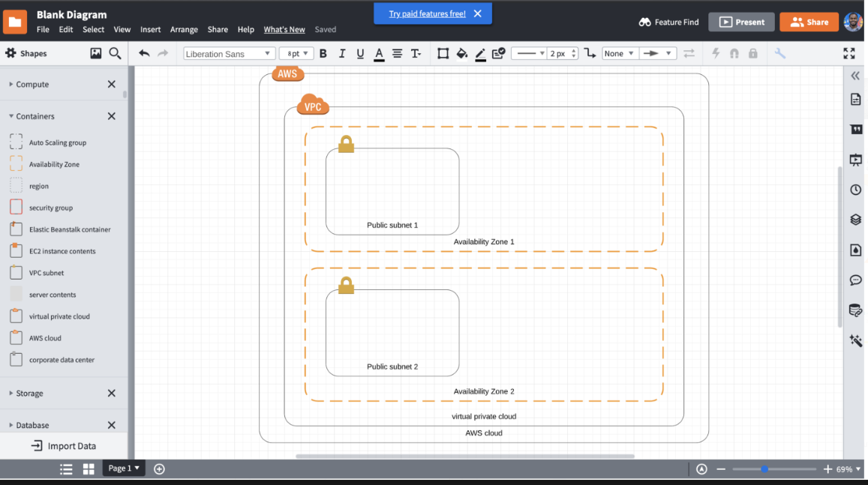Toggle underline text formatting
This screenshot has width=868, height=485.
(360, 53)
